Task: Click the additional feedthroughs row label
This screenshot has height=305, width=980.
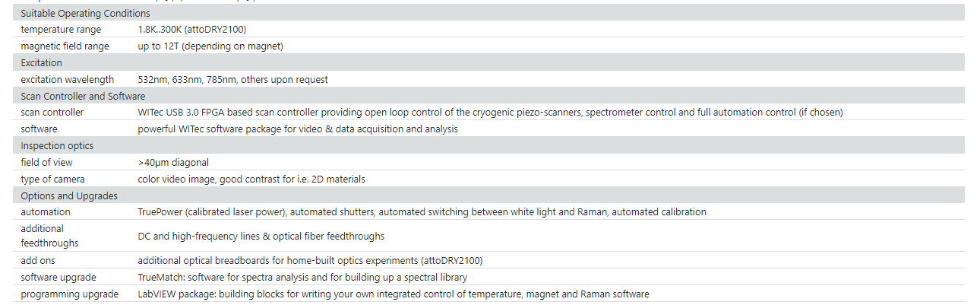Action: click(x=50, y=236)
